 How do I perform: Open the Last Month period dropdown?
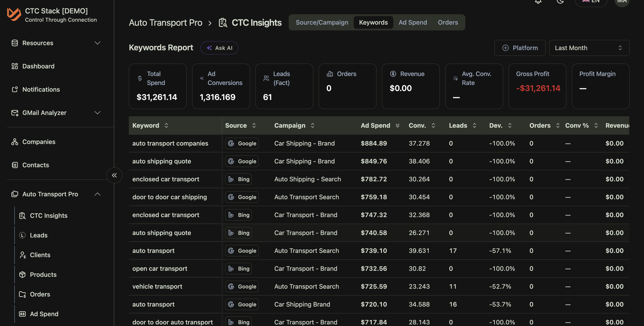[589, 48]
